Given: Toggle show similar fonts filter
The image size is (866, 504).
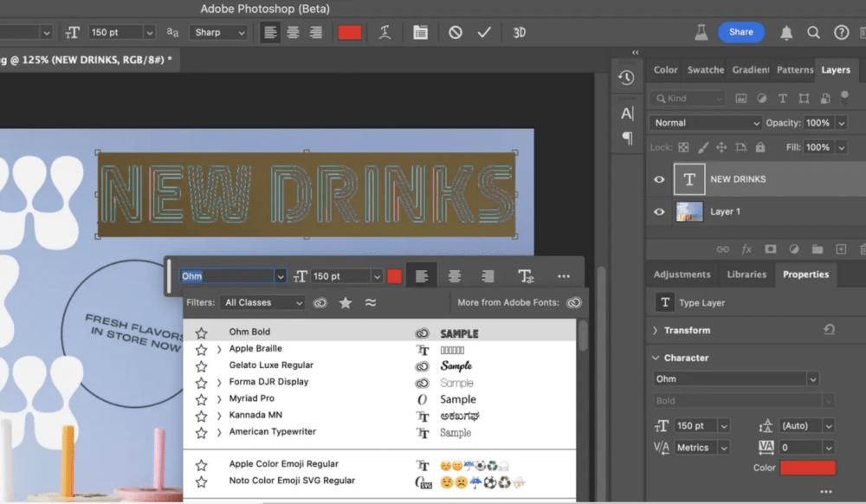Looking at the screenshot, I should 370,302.
